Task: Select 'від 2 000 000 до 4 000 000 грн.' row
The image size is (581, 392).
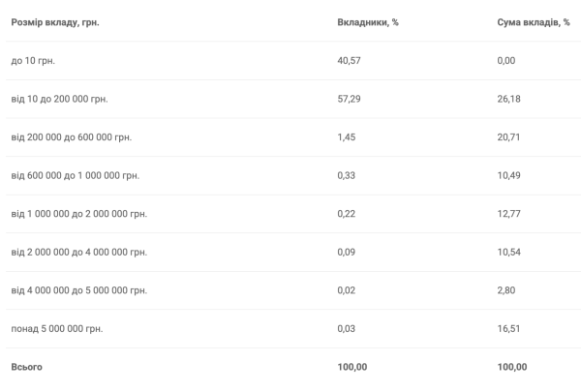Action: click(293, 252)
